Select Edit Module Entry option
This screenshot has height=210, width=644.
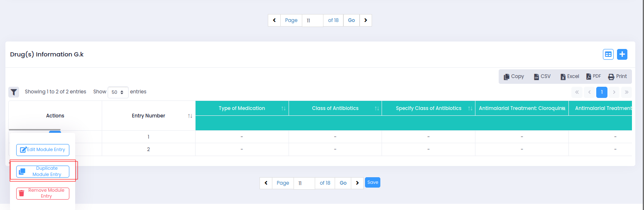43,150
